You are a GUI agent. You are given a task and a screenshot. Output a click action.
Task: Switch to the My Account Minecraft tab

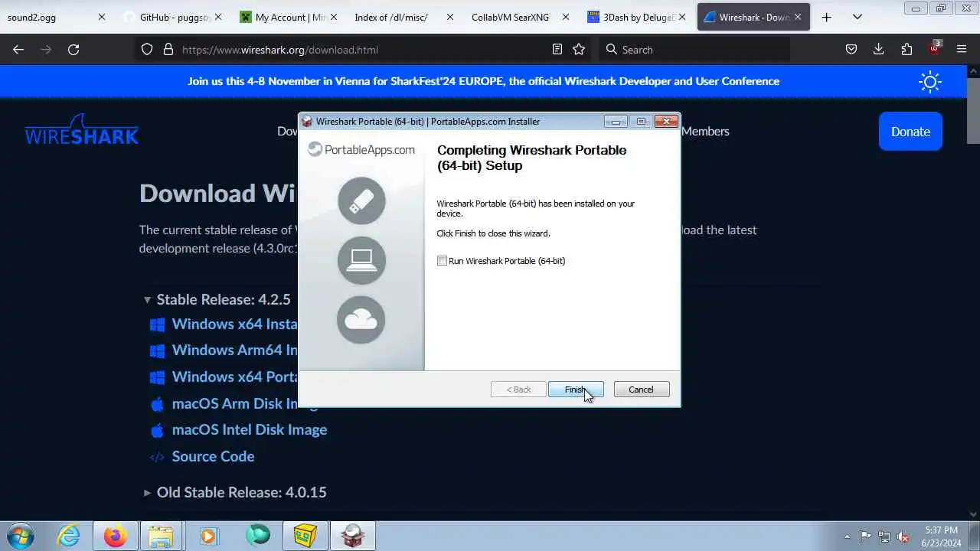click(289, 17)
